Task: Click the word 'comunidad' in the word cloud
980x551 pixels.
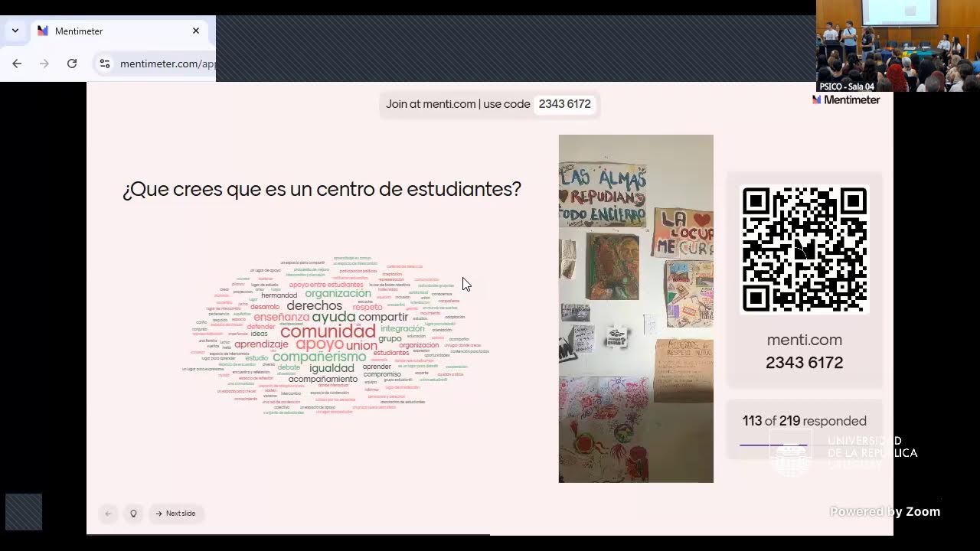Action: tap(328, 331)
